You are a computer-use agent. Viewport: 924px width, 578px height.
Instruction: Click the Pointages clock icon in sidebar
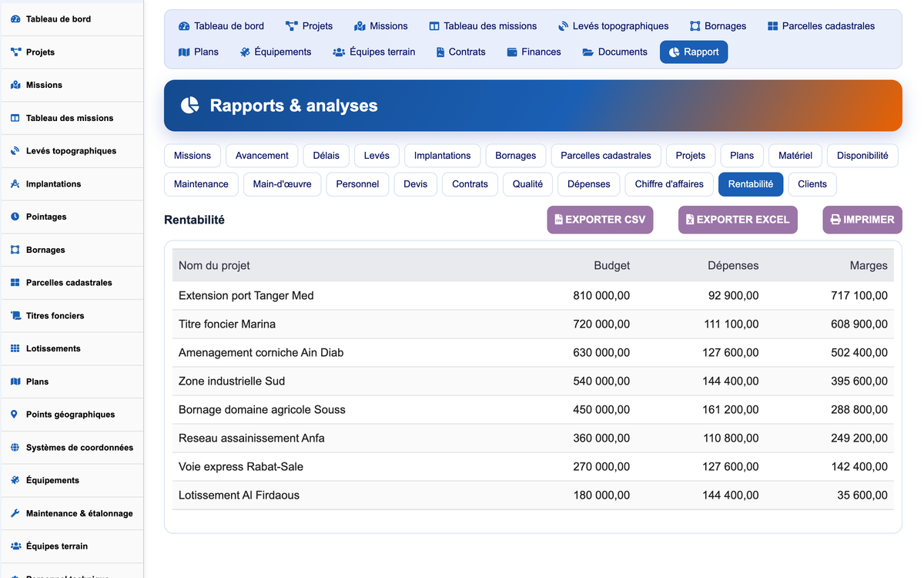[x=15, y=217]
